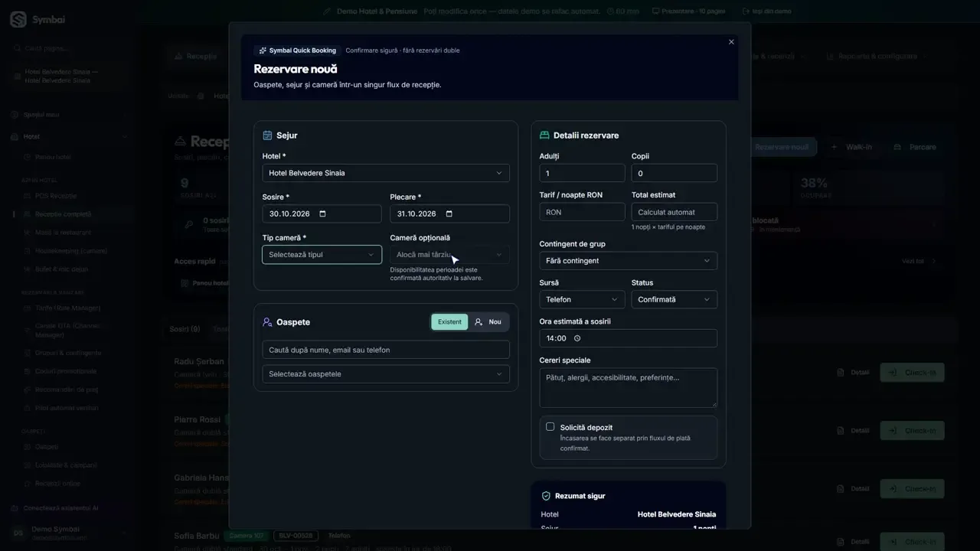Open the Status dropdown showing Confirmată

(675, 299)
